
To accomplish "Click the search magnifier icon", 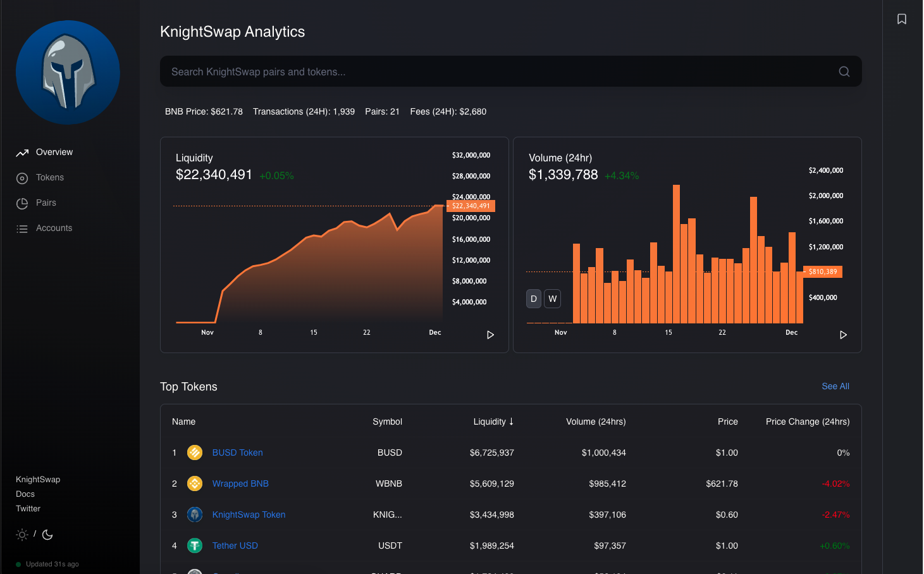I will (844, 72).
